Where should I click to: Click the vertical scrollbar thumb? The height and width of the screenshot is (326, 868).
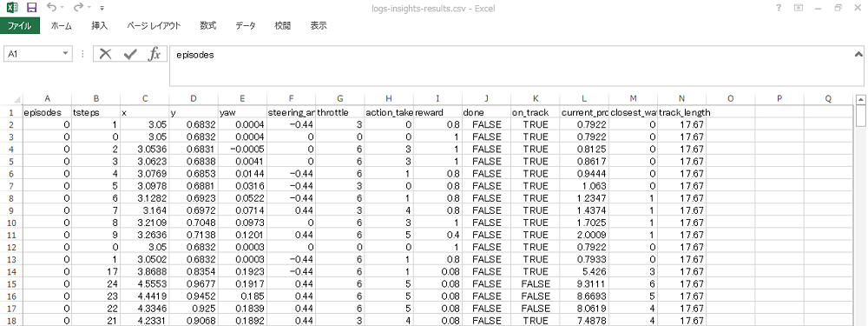click(x=861, y=116)
